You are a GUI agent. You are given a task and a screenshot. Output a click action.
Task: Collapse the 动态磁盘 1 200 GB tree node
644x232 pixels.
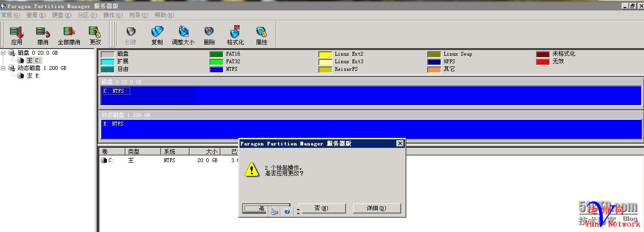(x=3, y=68)
